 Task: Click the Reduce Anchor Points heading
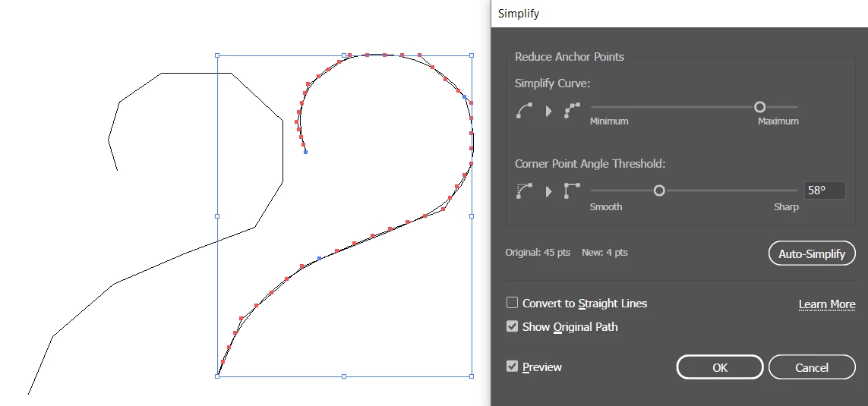click(569, 56)
